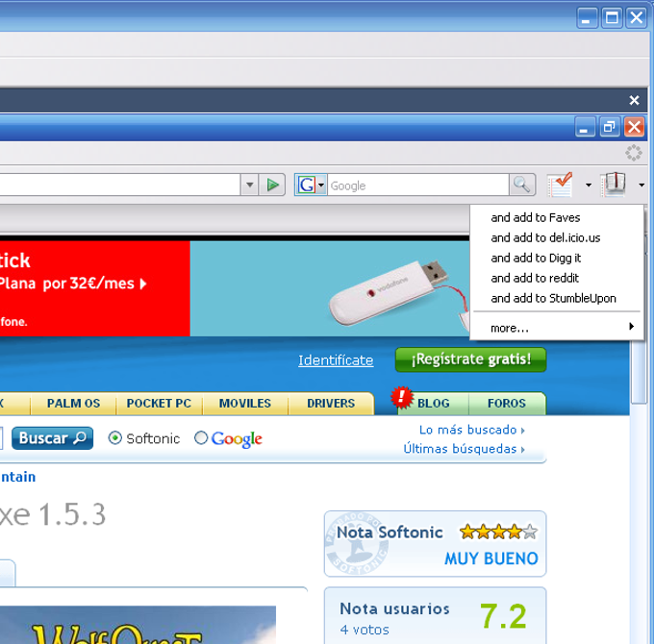Open the BLOG tab
Image resolution: width=654 pixels, height=644 pixels.
(434, 403)
